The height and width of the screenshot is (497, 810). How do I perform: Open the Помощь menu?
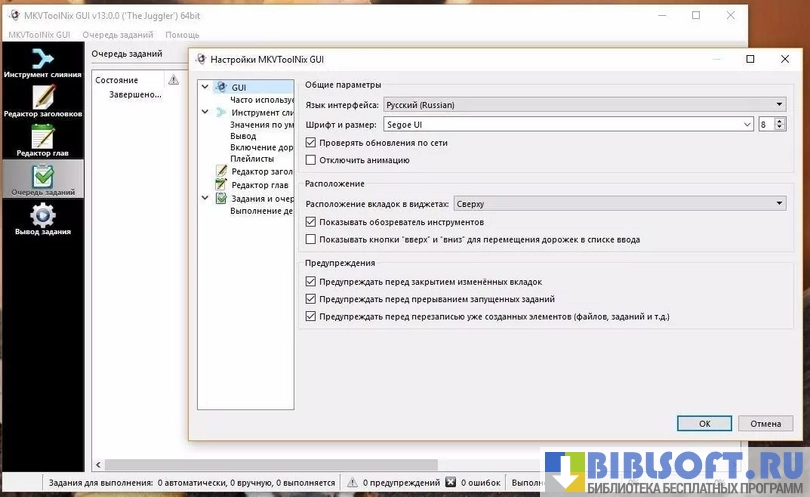coord(182,35)
